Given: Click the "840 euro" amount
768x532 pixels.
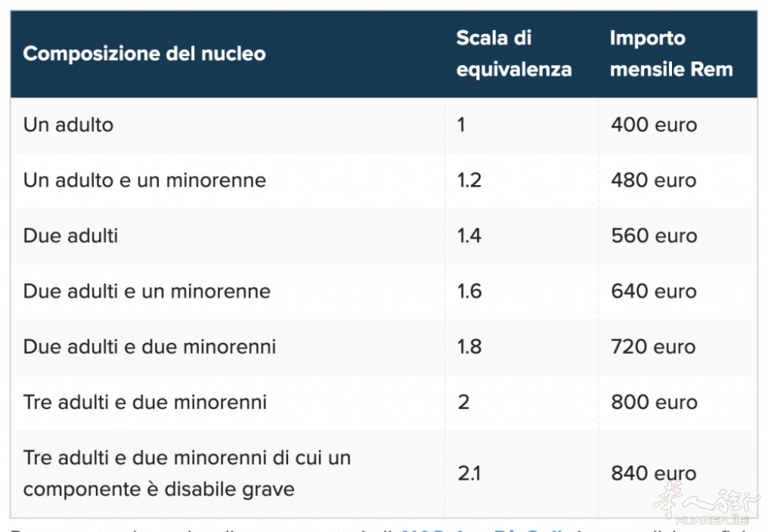Looking at the screenshot, I should coord(654,474).
